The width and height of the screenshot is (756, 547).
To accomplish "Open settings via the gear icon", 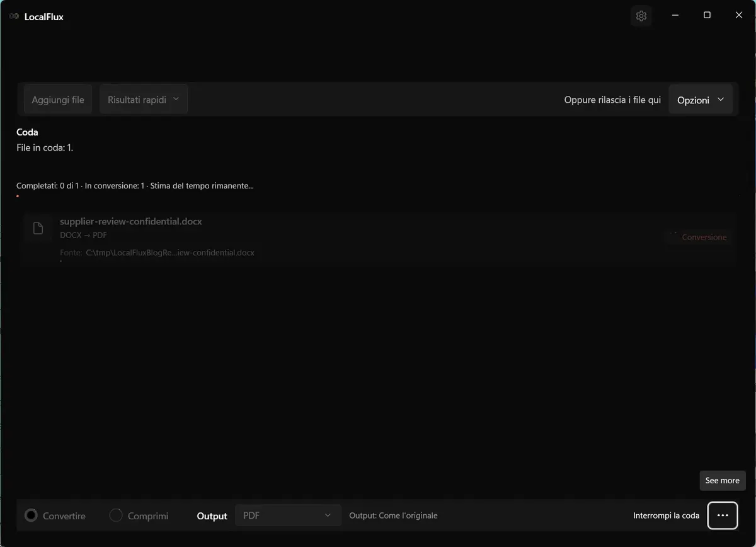I will 641,16.
